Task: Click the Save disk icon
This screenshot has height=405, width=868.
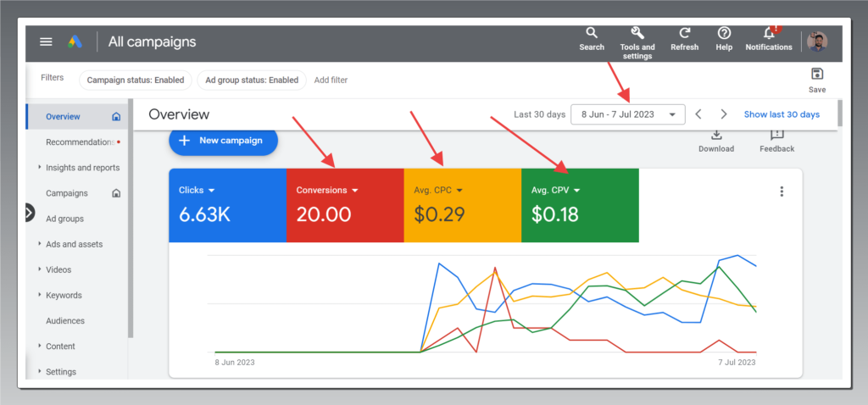Action: click(x=817, y=75)
